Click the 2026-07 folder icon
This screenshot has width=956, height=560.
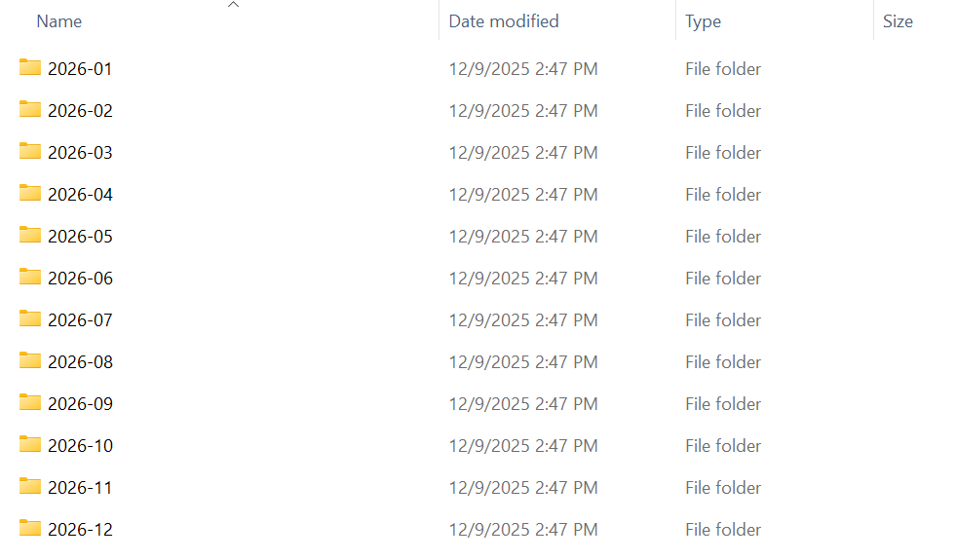tap(30, 319)
